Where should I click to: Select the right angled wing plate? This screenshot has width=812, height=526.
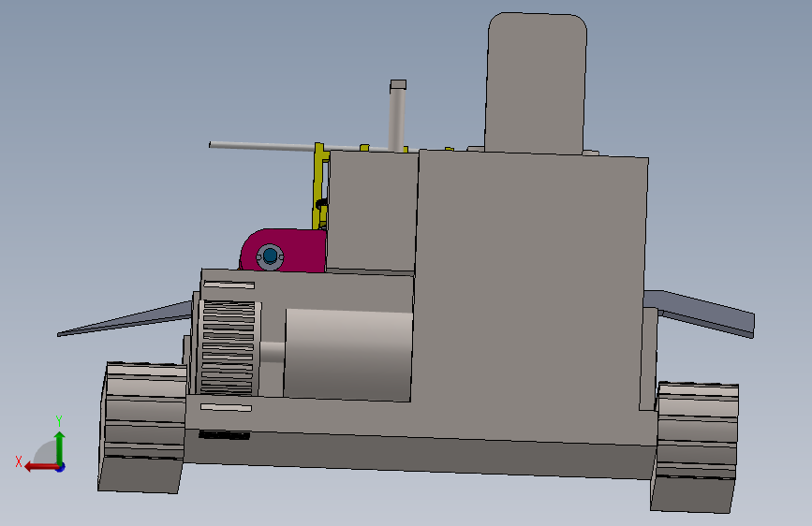coord(701,313)
